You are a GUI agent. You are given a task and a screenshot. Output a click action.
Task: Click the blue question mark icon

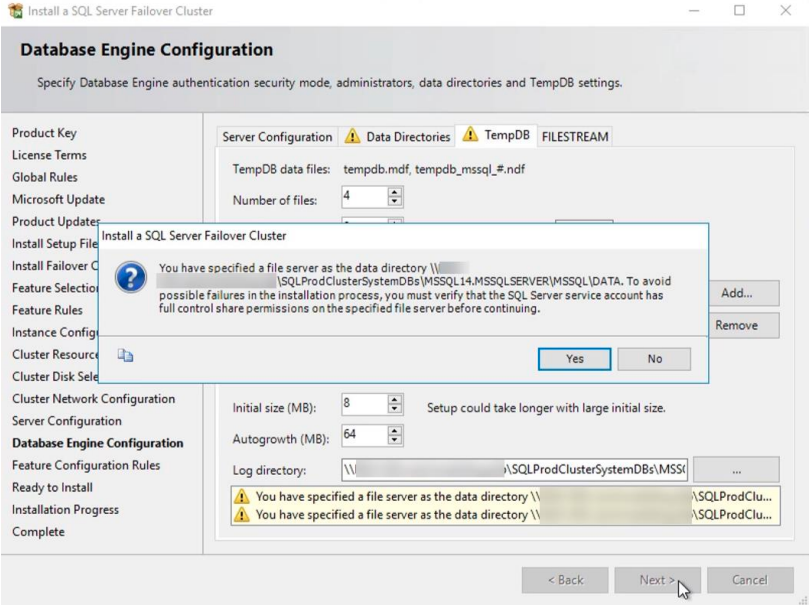131,277
